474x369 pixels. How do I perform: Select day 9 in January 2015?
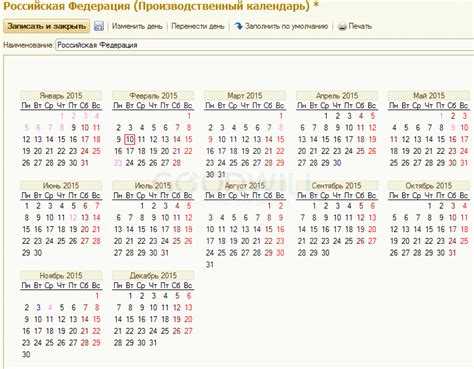click(73, 128)
